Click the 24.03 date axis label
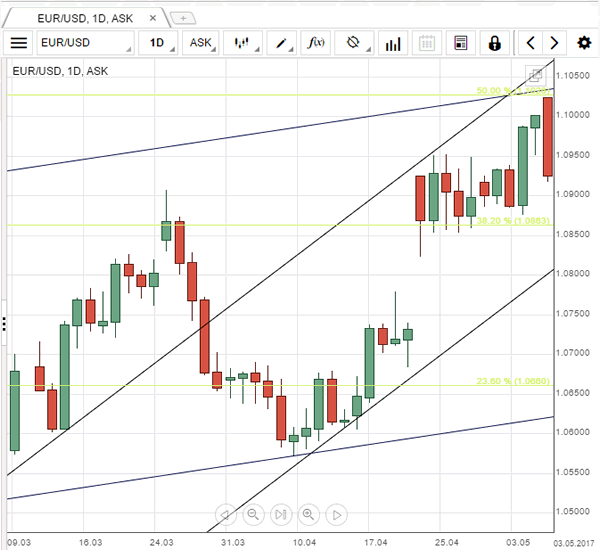600x550 pixels. pos(161,543)
